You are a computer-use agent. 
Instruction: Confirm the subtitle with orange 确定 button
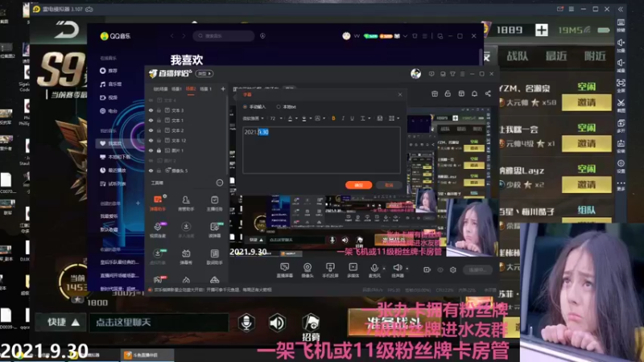pyautogui.click(x=358, y=185)
